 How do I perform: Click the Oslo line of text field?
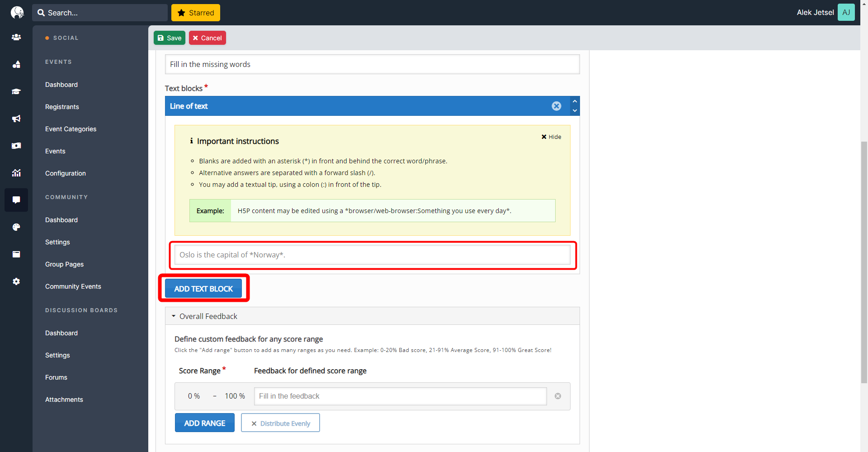(x=373, y=255)
